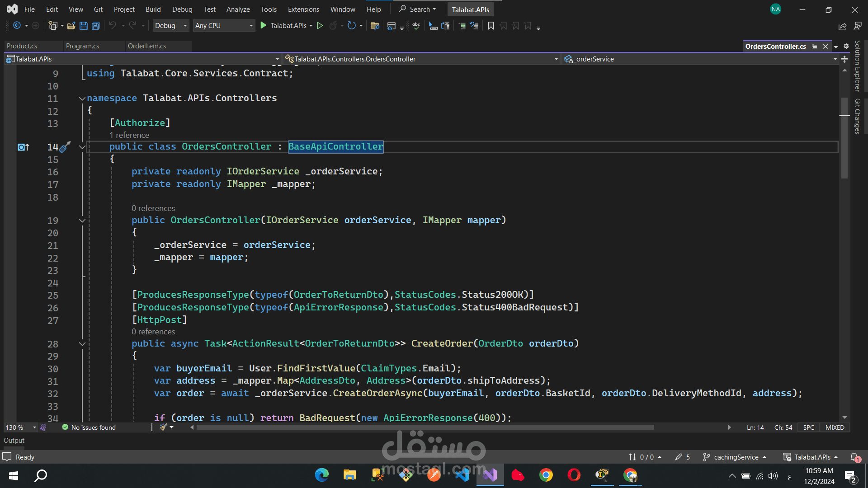Click the Windows Start button
The height and width of the screenshot is (488, 868).
coord(14,475)
